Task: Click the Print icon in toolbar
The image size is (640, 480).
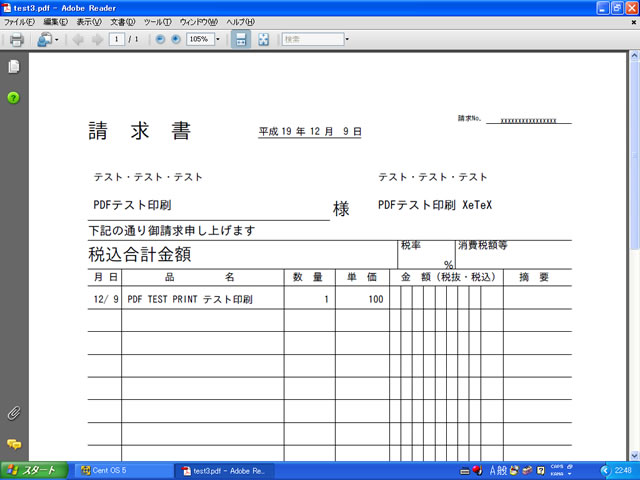Action: pyautogui.click(x=16, y=40)
